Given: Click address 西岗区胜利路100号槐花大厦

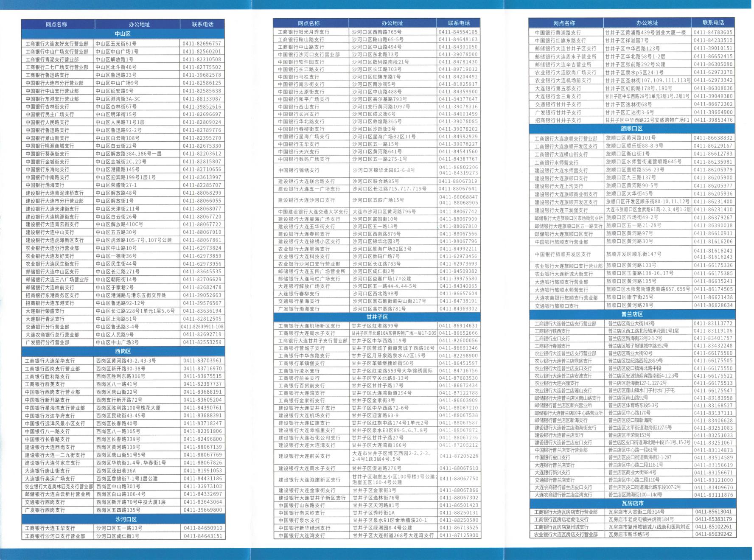Looking at the screenshot, I should point(128,408).
